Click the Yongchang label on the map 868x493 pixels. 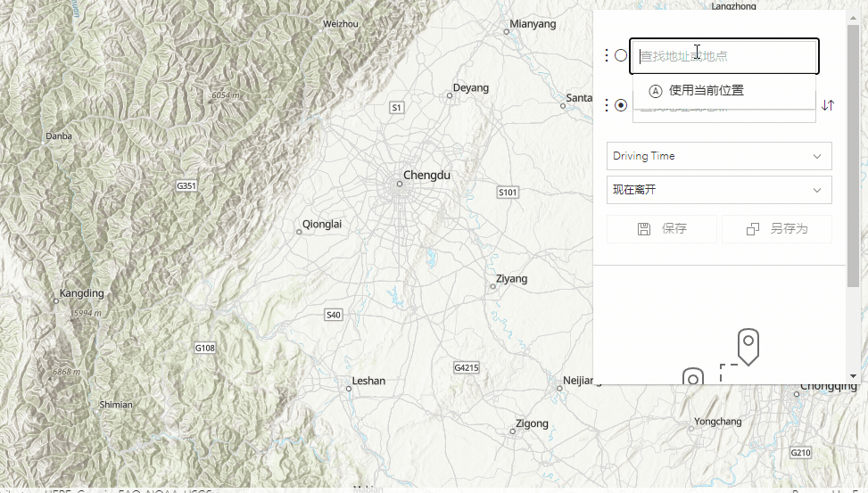[x=718, y=421]
